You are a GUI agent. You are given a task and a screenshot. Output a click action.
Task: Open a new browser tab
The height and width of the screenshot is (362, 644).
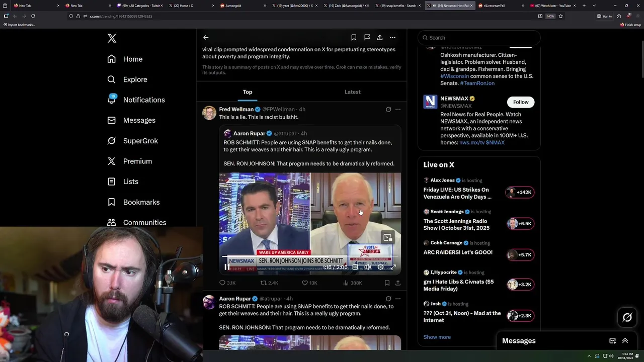584,6
